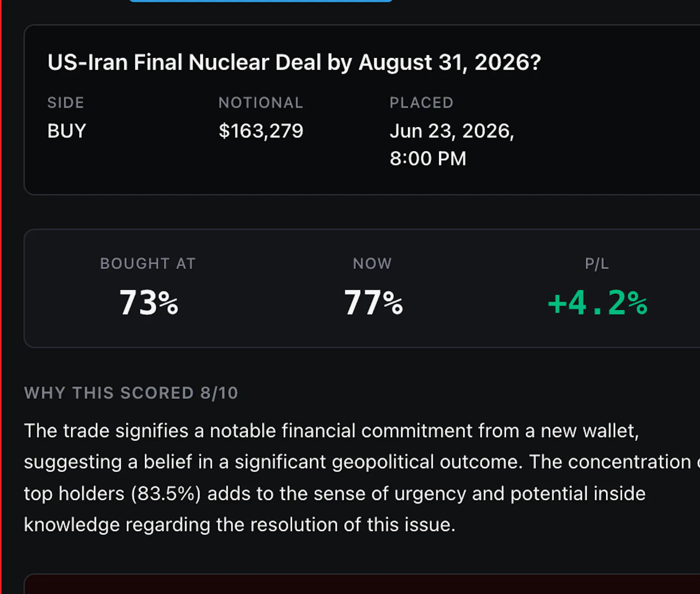Click the dark red card at the bottom
Screen dimensions: 700x594
click(x=362, y=584)
